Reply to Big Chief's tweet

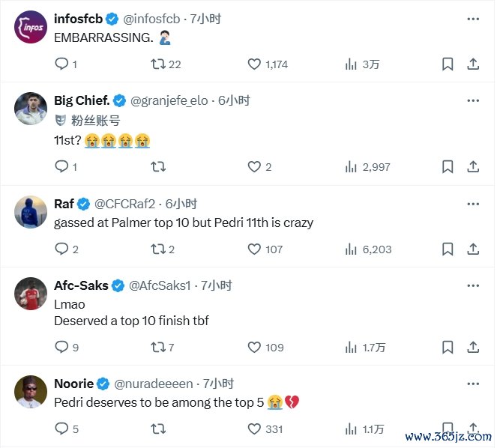[61, 167]
